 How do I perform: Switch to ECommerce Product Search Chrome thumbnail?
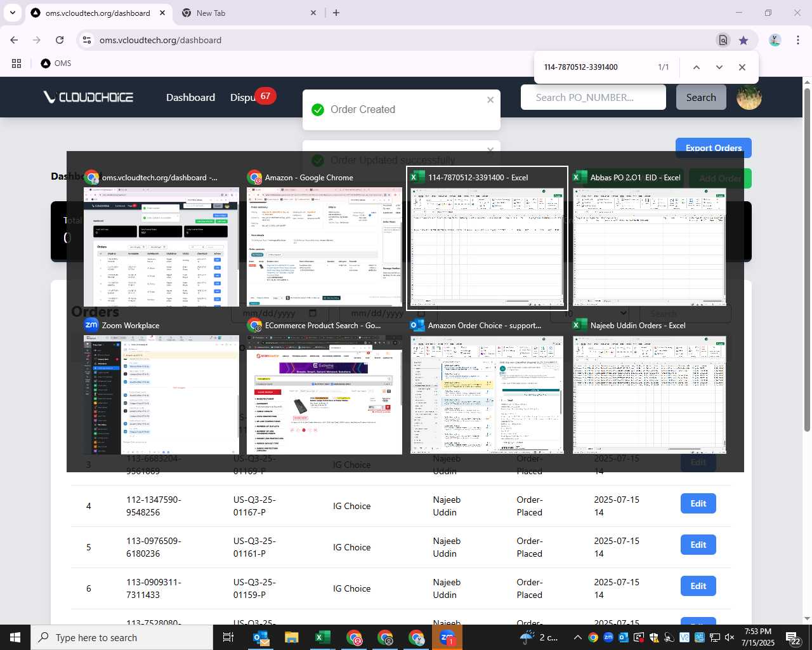(324, 387)
